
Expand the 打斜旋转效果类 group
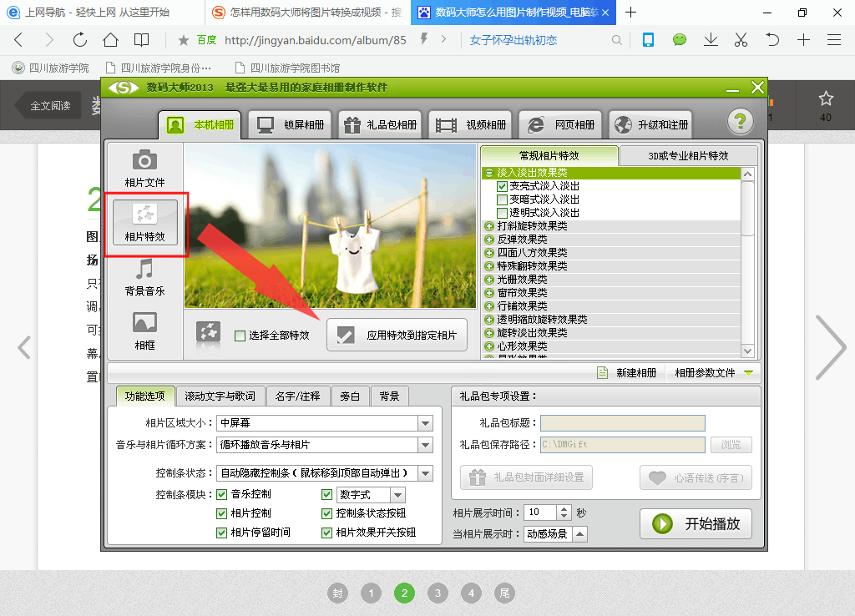click(x=489, y=226)
